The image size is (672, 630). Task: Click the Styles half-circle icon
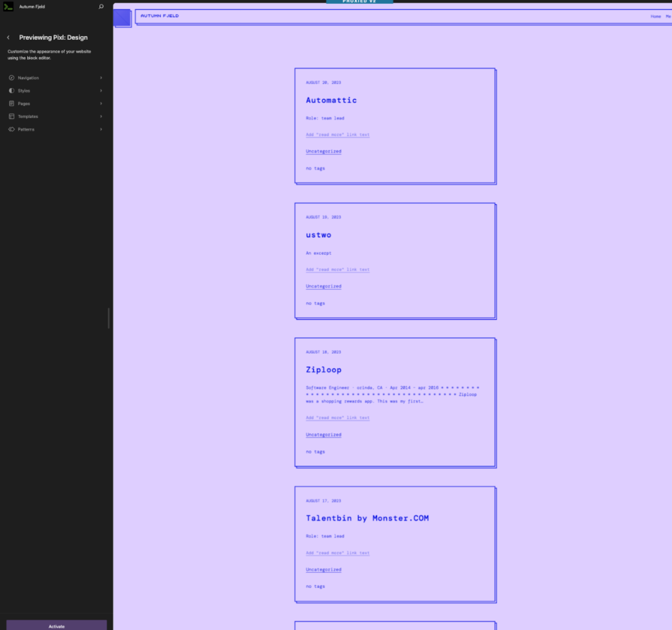click(11, 91)
